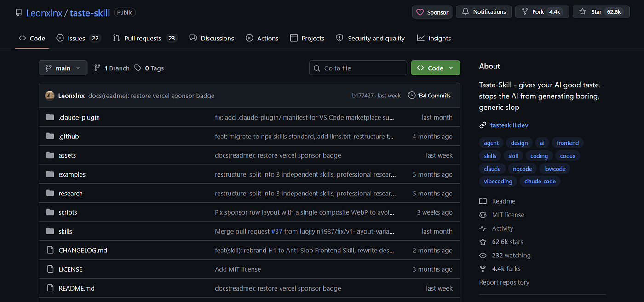This screenshot has height=302, width=644.
Task: Star the taste-skill repository
Action: click(600, 12)
